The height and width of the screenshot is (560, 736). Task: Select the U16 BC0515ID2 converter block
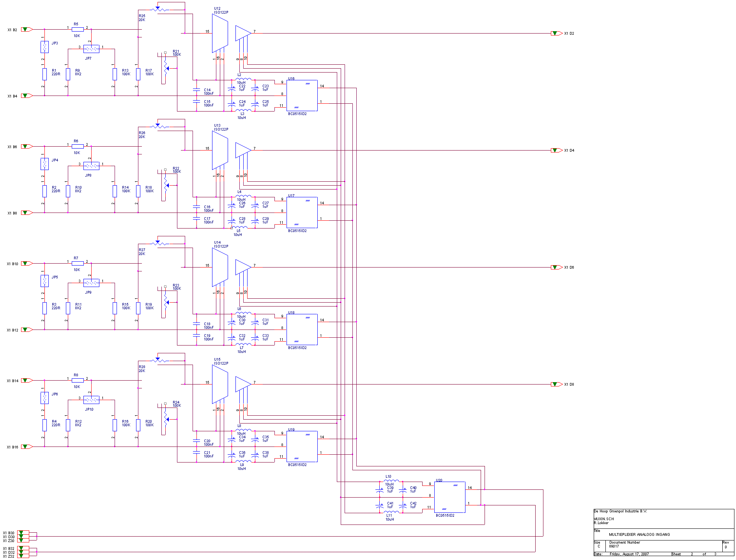(x=302, y=96)
